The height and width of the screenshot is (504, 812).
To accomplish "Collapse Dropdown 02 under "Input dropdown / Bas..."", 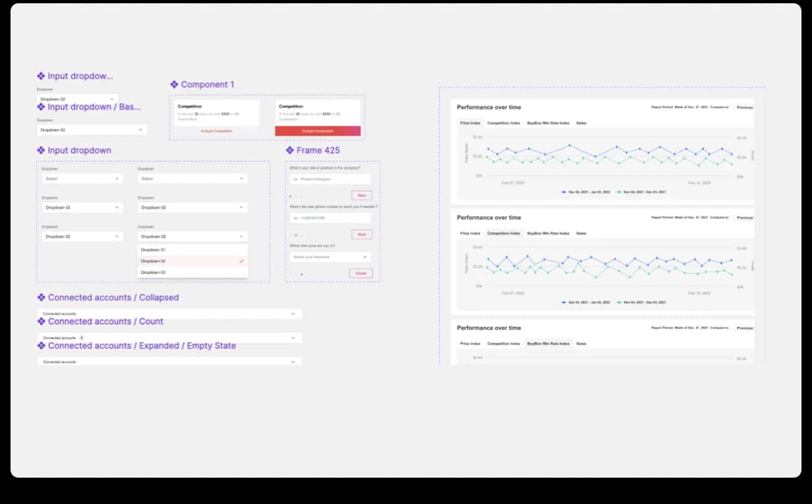I will click(92, 130).
